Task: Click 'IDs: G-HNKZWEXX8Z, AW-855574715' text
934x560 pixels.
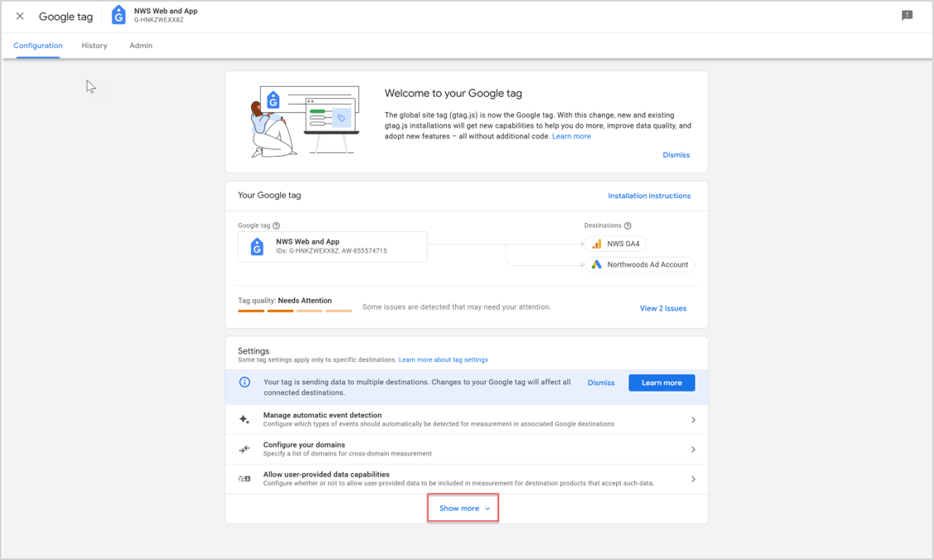Action: pyautogui.click(x=331, y=251)
